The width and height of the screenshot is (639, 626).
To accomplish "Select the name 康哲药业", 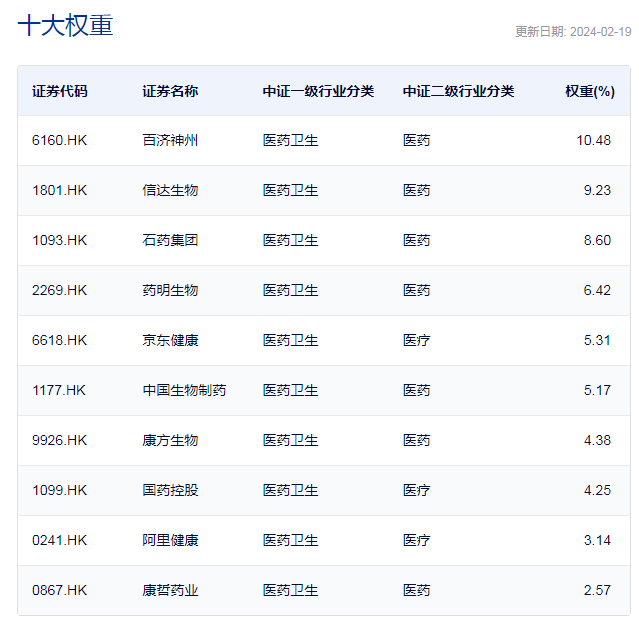I will pyautogui.click(x=170, y=591).
